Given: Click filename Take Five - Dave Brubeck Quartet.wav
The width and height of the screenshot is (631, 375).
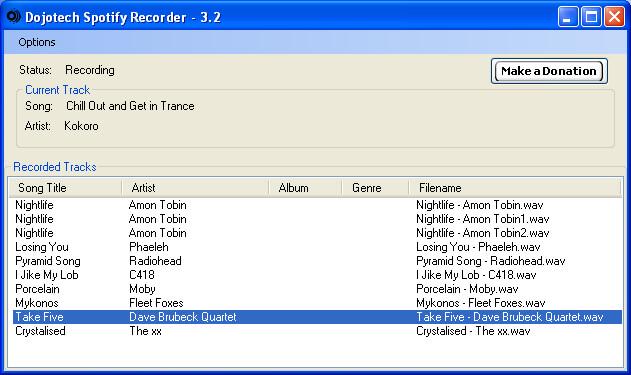Looking at the screenshot, I should click(x=509, y=317).
